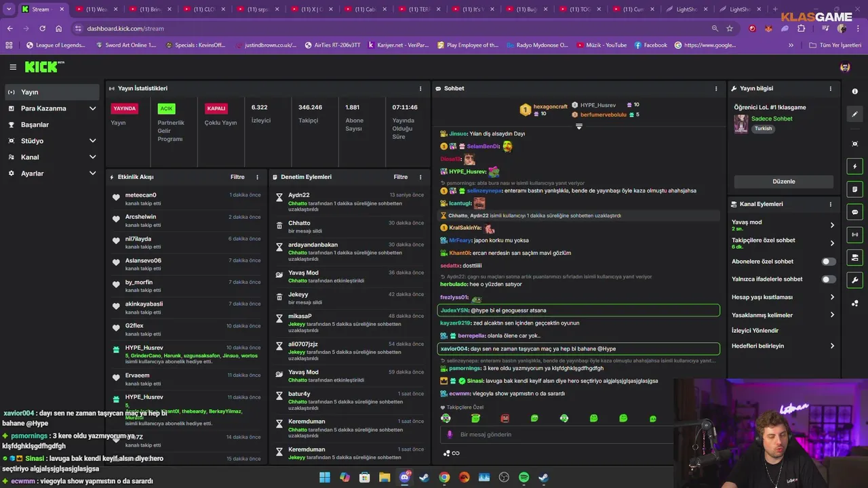868x488 pixels.
Task: Collapse the pinned gifters bar in chat
Action: click(x=579, y=126)
